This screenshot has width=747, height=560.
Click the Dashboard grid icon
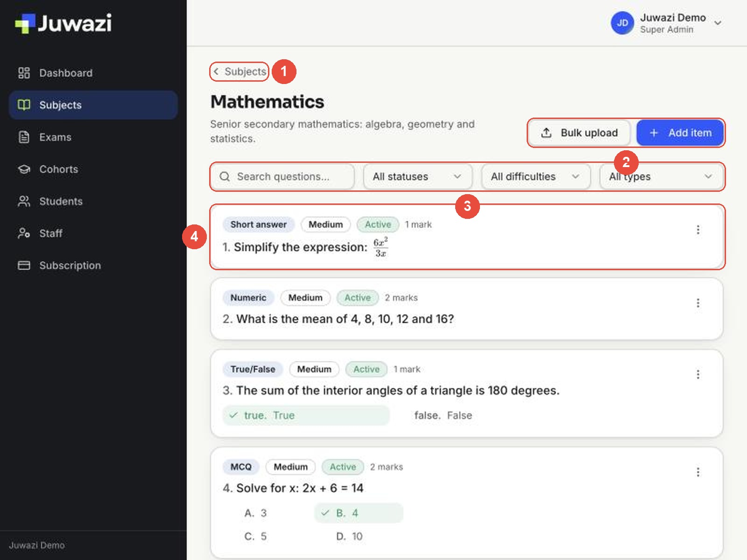(x=24, y=73)
